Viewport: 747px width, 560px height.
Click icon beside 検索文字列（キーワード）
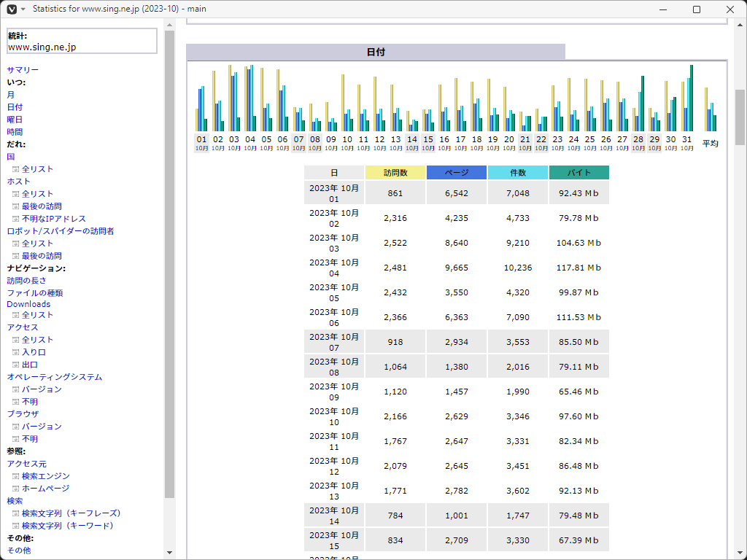point(15,526)
